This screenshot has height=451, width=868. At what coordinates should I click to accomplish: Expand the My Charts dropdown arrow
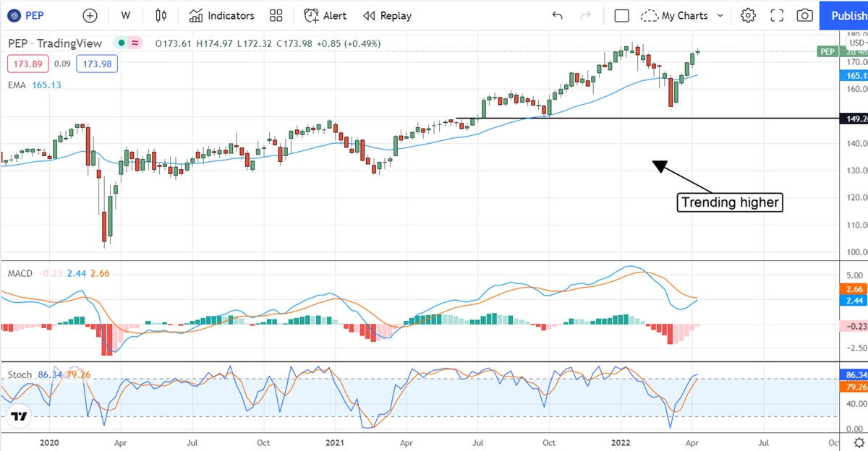click(720, 15)
